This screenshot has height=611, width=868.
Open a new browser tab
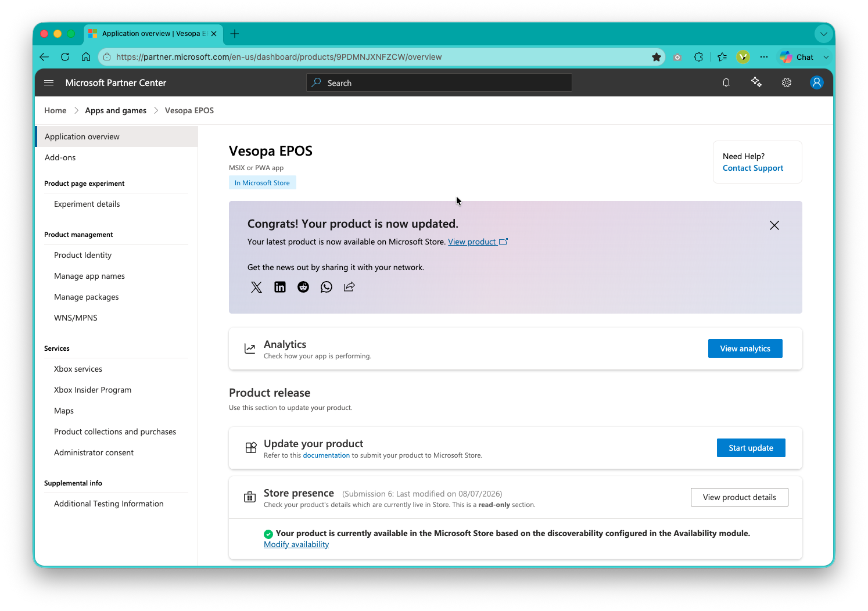235,34
